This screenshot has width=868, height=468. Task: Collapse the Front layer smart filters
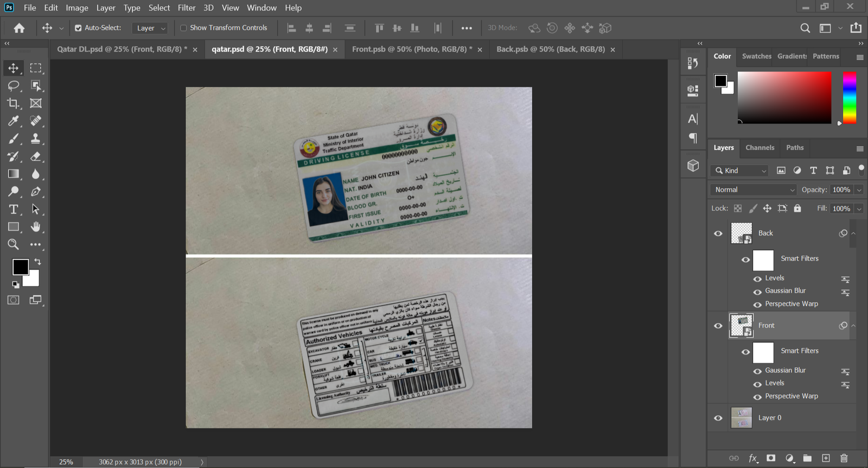(853, 326)
